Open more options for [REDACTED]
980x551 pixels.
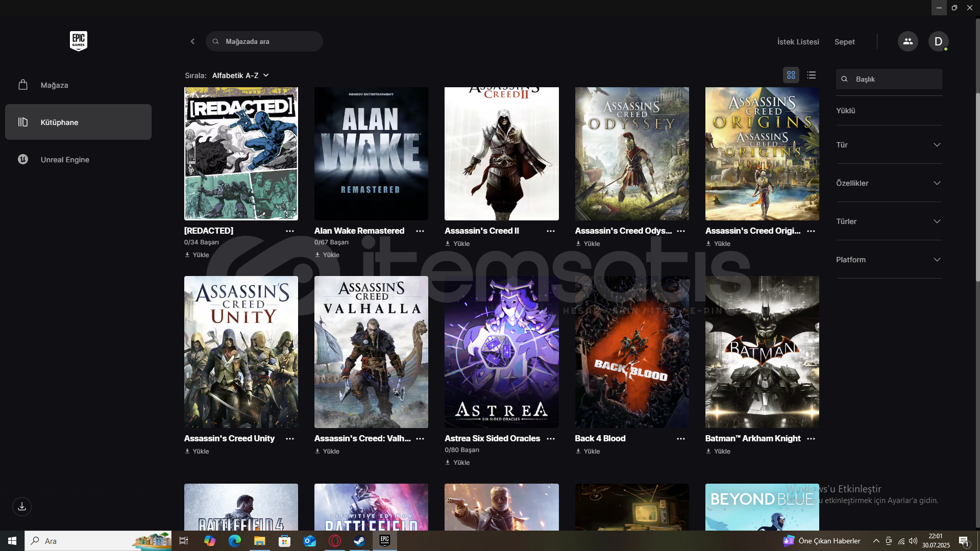(290, 231)
